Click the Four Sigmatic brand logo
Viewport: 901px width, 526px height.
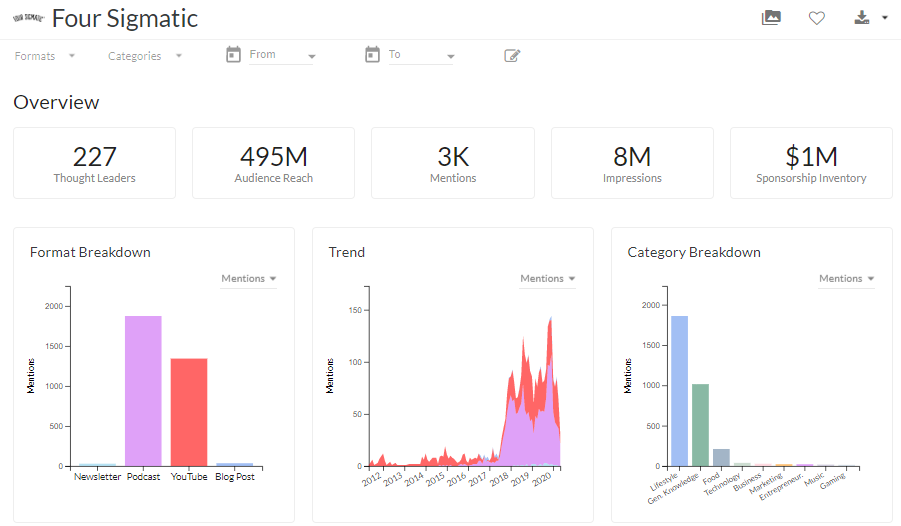[x=28, y=18]
